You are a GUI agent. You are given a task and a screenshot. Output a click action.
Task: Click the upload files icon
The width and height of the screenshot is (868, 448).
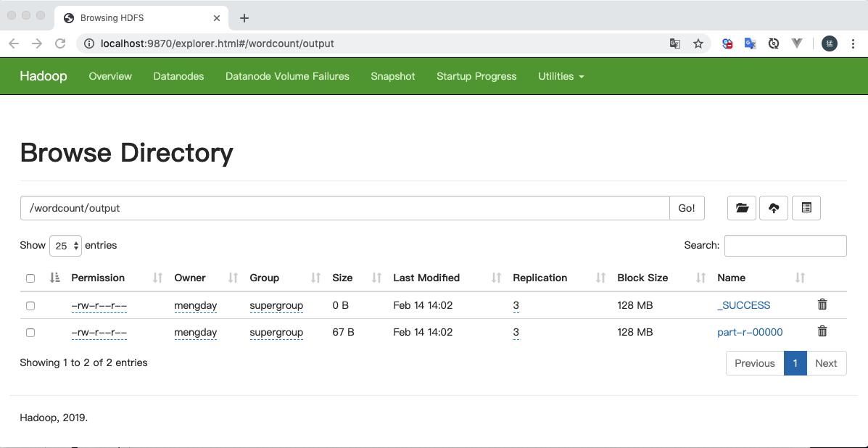pyautogui.click(x=773, y=208)
